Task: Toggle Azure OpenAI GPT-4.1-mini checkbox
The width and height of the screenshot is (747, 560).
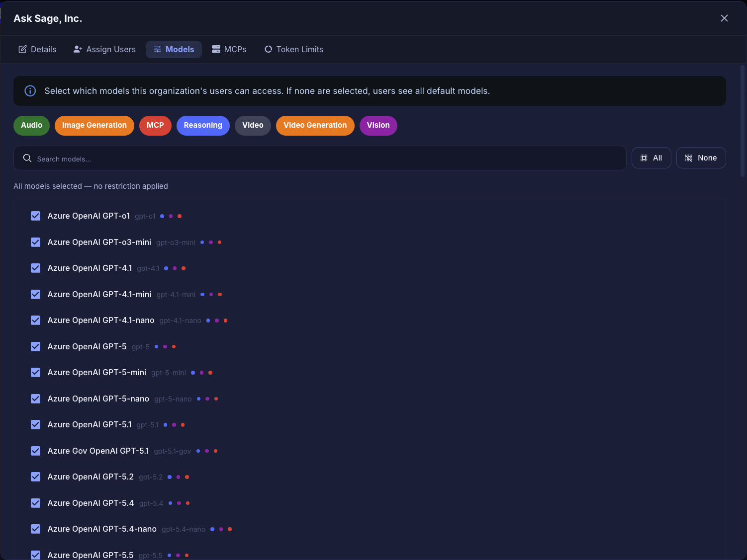Action: click(x=35, y=294)
